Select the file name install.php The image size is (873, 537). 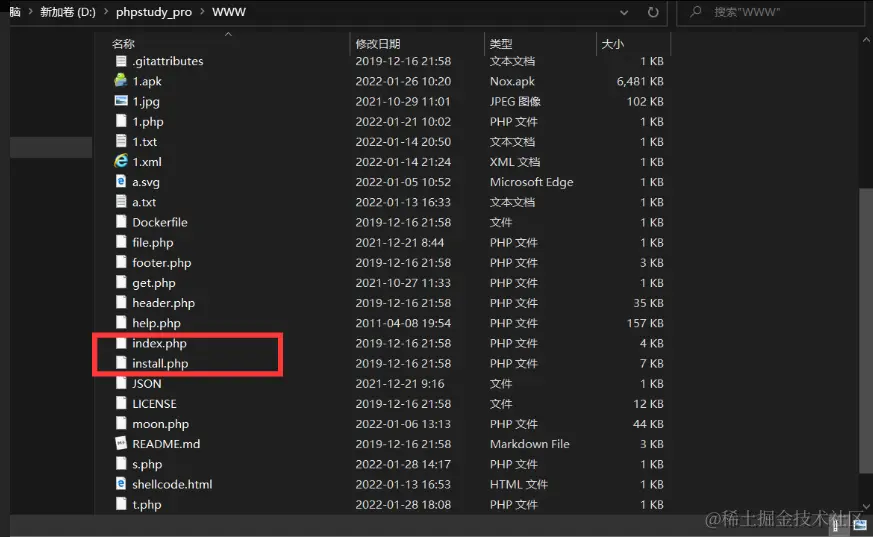tap(160, 363)
